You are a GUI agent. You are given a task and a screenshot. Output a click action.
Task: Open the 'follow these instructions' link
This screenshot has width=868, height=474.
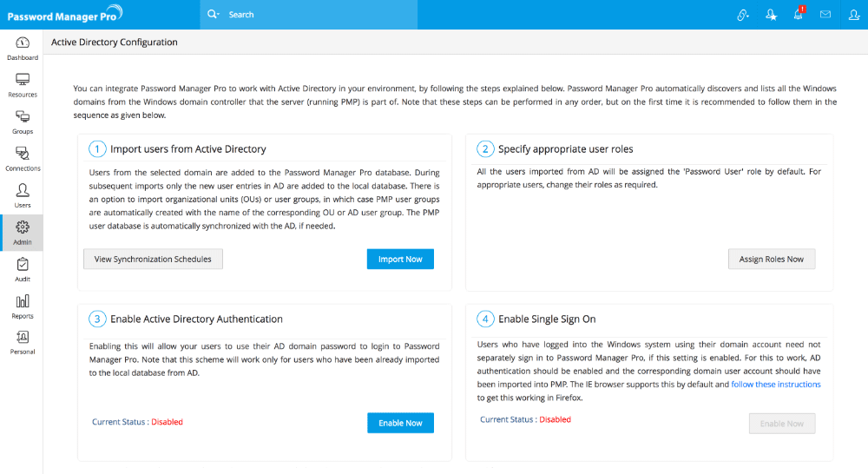(x=776, y=384)
